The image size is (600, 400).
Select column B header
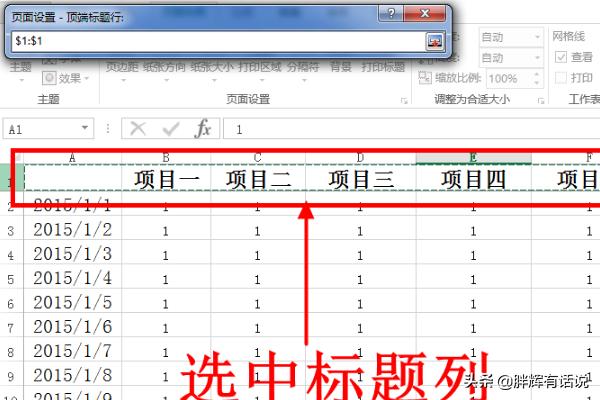pyautogui.click(x=166, y=158)
